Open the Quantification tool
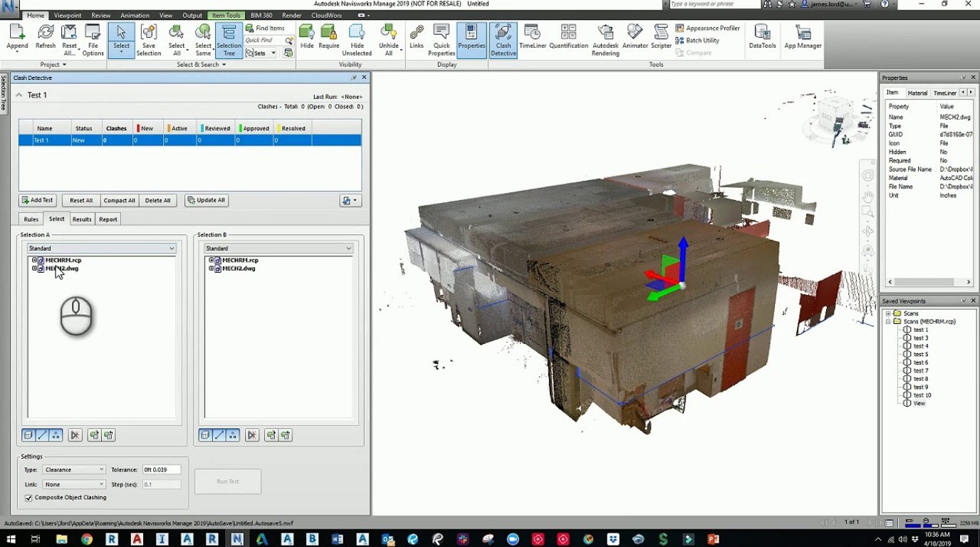 point(568,37)
